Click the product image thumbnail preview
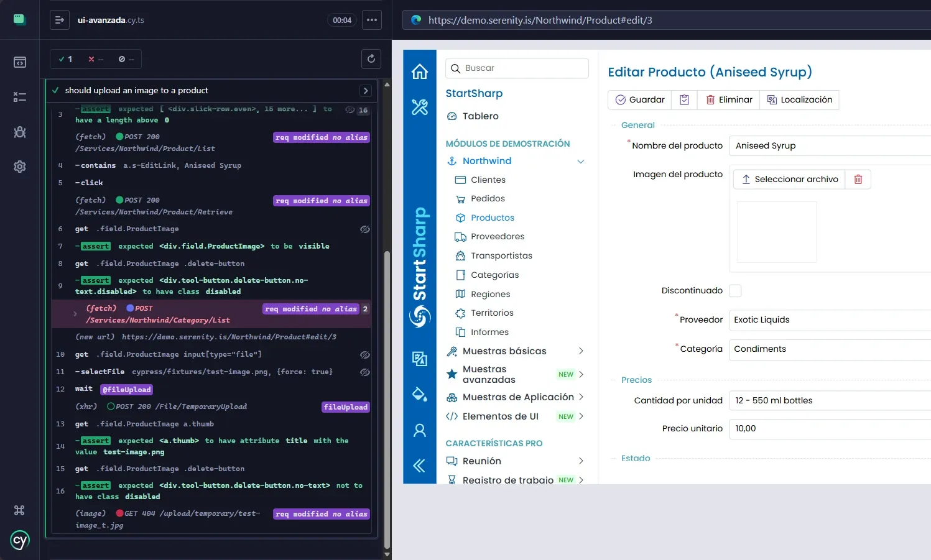 click(x=777, y=232)
